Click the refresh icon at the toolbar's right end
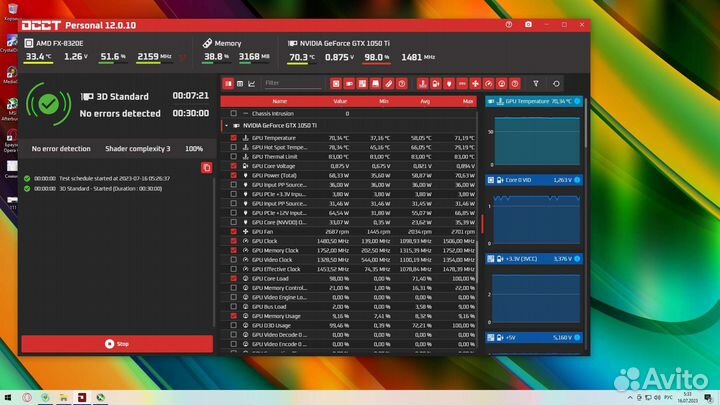 click(556, 84)
